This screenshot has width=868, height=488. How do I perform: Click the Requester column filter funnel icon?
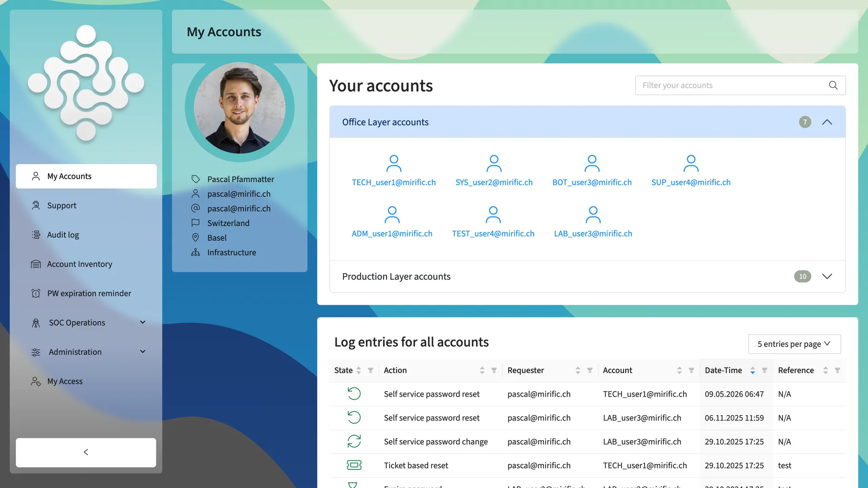pyautogui.click(x=590, y=370)
